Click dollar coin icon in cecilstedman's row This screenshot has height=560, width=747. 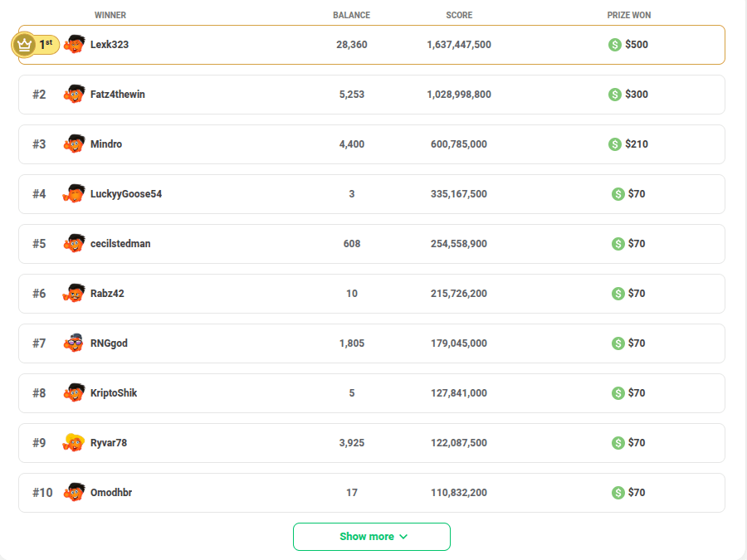pyautogui.click(x=618, y=244)
